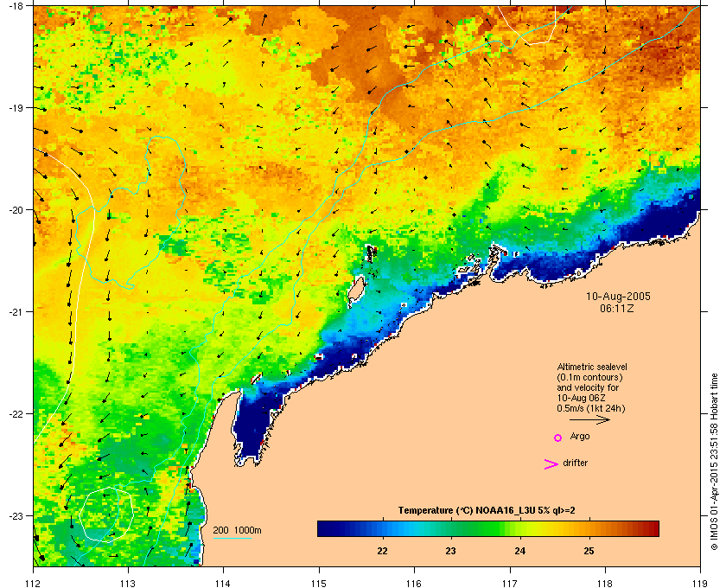
Task: Click the '200 1000m' depth contour label
Action: pos(237,530)
